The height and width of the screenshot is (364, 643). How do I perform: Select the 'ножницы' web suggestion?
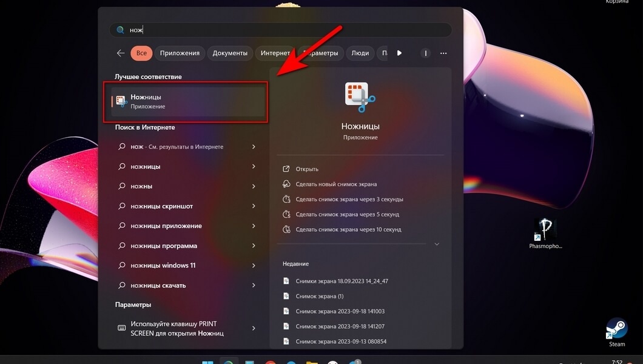(x=146, y=166)
